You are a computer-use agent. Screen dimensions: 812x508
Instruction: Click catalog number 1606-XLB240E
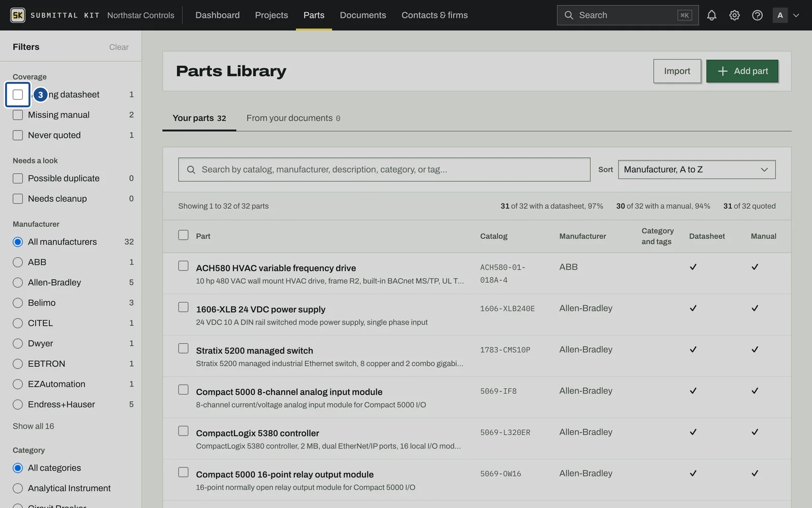pos(507,308)
